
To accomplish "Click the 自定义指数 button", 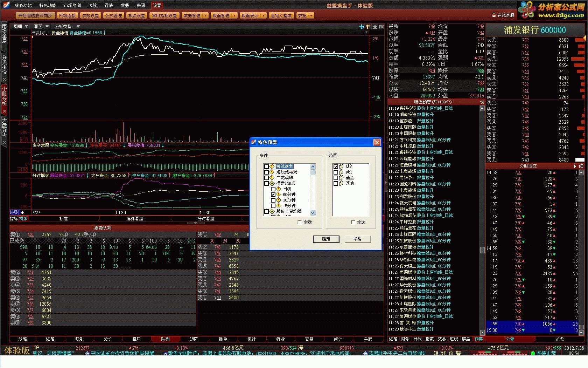I will click(x=281, y=15).
